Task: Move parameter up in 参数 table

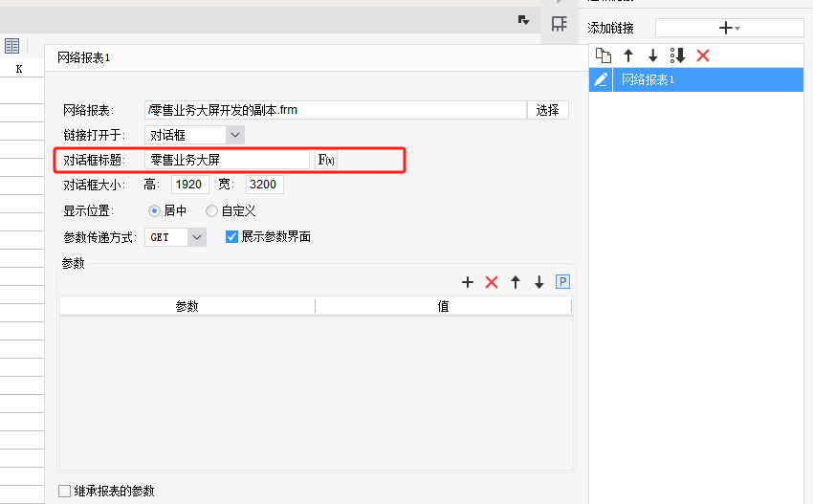Action: 516,282
